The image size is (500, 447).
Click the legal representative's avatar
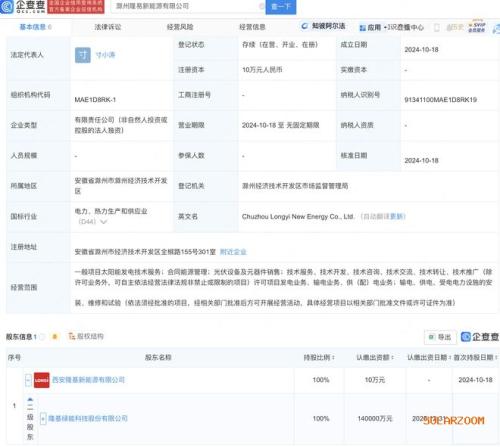[x=83, y=55]
